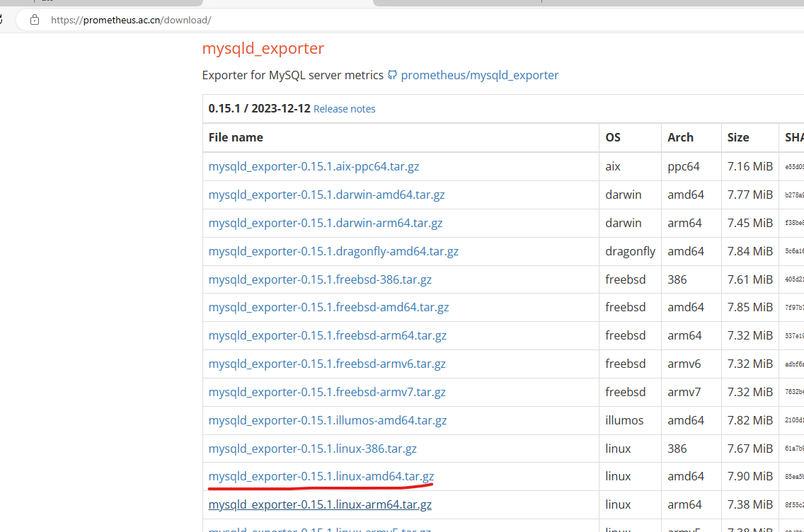Click the 7.61 MiB size cell
Screen dimensions: 804x532
coord(750,279)
